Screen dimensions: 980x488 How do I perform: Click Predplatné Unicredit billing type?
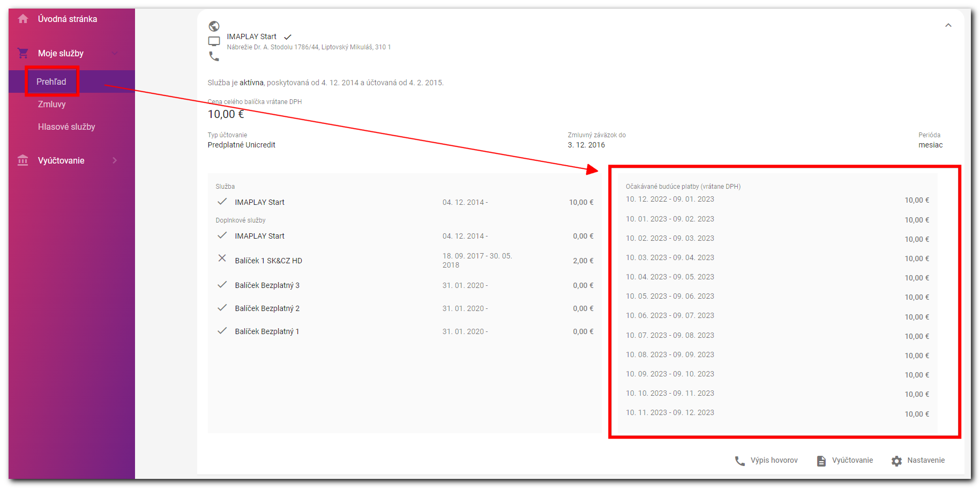click(242, 145)
